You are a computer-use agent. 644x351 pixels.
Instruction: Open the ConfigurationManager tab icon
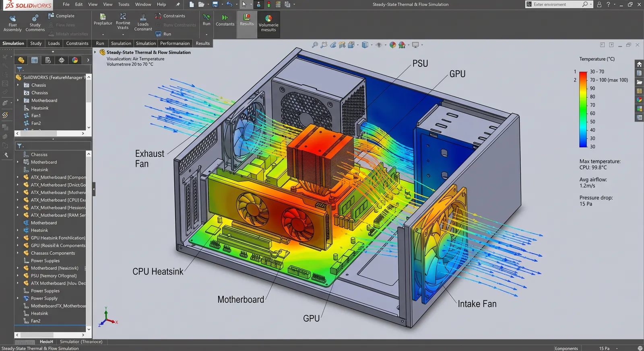48,60
